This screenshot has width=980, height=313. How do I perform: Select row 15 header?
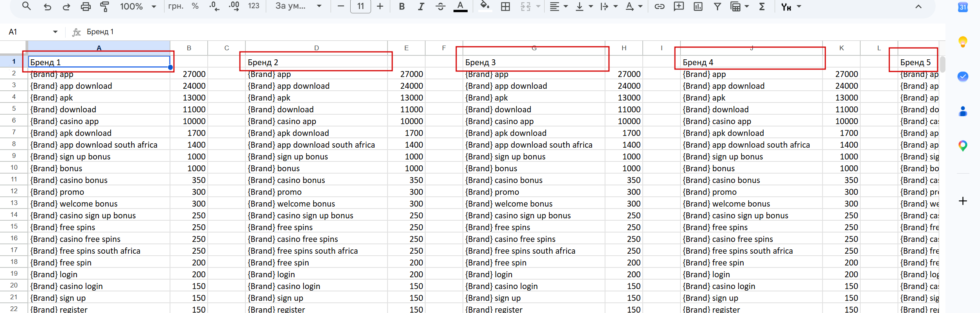coord(14,227)
